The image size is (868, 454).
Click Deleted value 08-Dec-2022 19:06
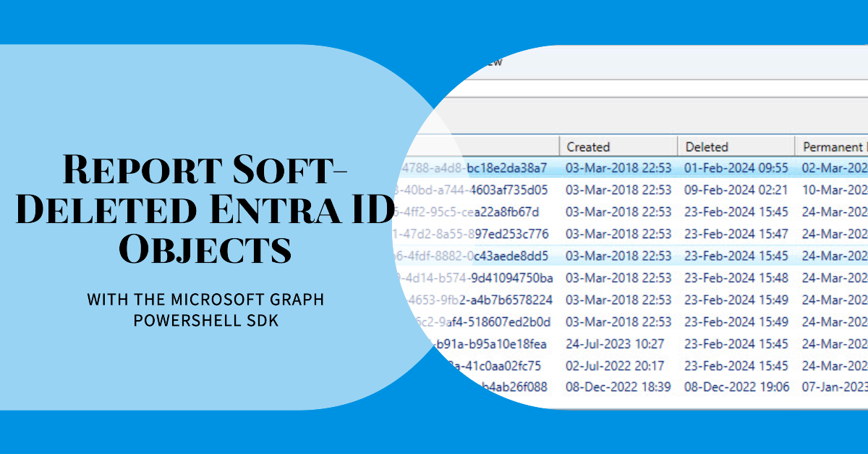pyautogui.click(x=736, y=387)
